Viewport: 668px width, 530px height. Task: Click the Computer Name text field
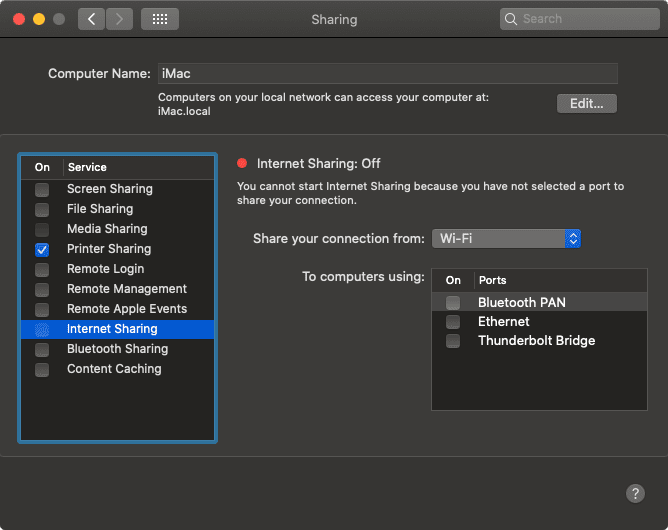(387, 73)
